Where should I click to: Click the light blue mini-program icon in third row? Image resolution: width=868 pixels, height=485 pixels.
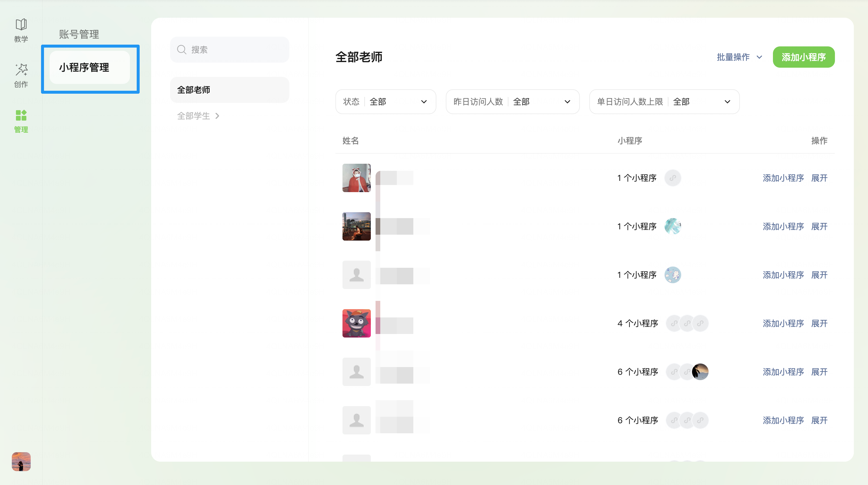[672, 275]
